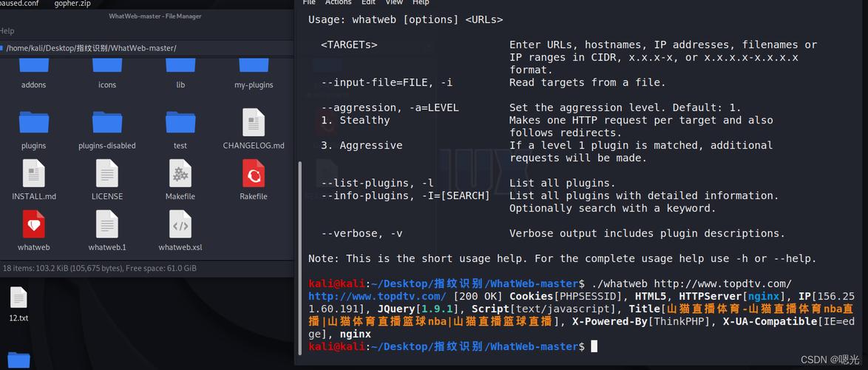
Task: Open the Help menu in File Manager
Action: click(7, 31)
